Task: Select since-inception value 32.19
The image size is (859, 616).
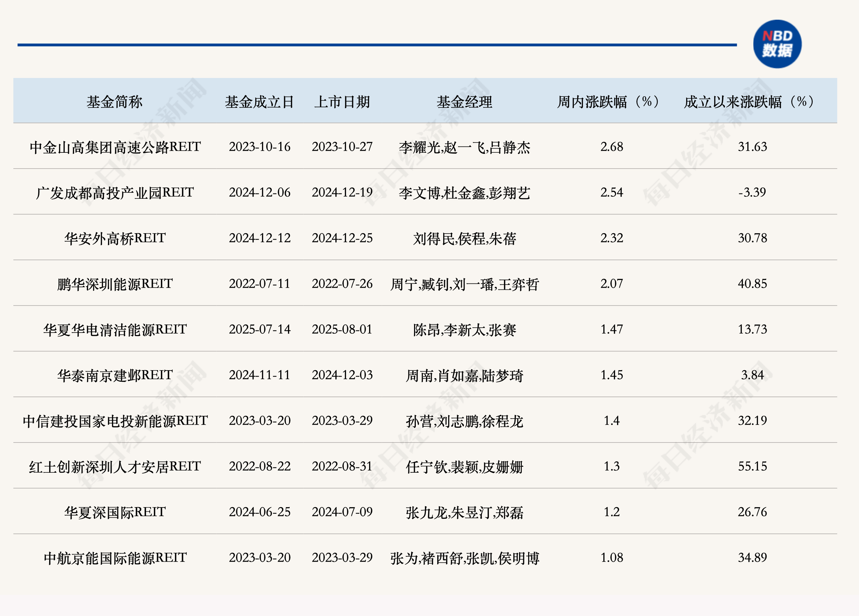Action: [752, 421]
